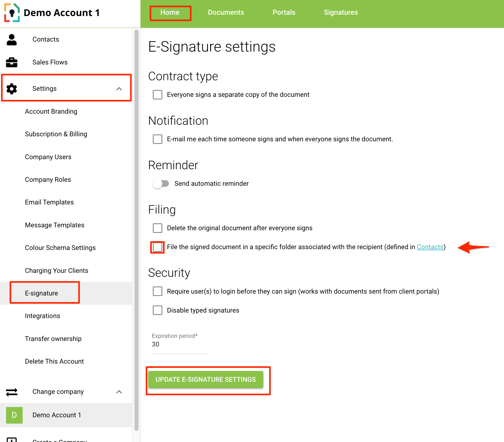The width and height of the screenshot is (504, 442).
Task: Collapse the Settings menu chevron
Action: (119, 89)
